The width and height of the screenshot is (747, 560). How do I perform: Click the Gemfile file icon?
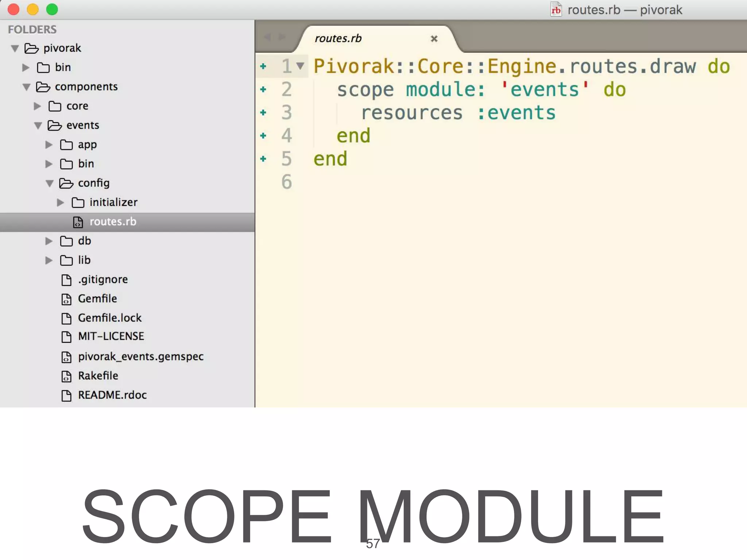coord(66,299)
